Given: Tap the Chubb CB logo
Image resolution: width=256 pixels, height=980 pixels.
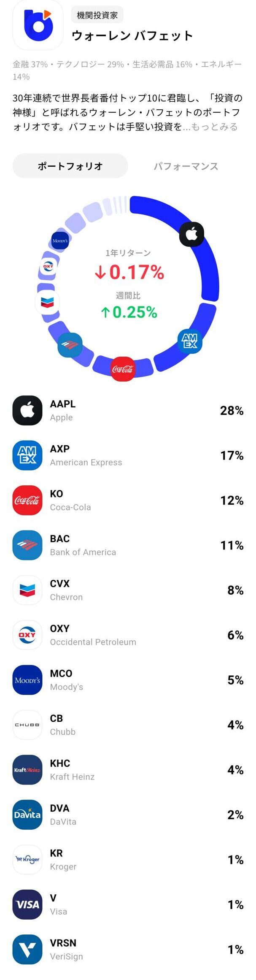Looking at the screenshot, I should click(27, 725).
